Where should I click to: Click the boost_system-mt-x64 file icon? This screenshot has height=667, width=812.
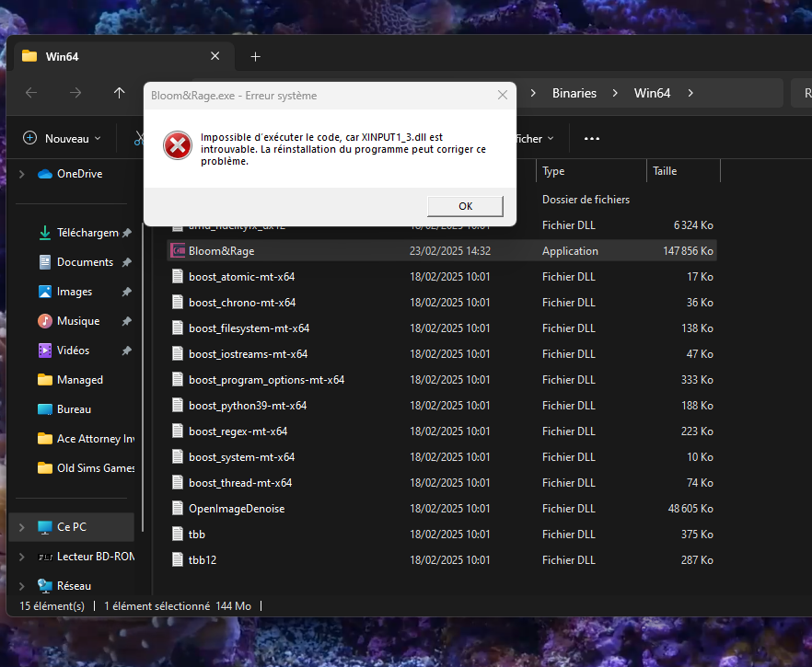(178, 457)
